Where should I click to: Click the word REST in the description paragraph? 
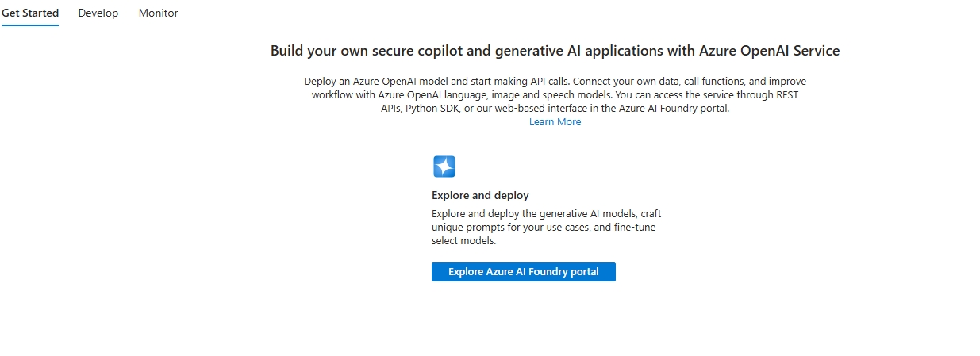tap(786, 95)
